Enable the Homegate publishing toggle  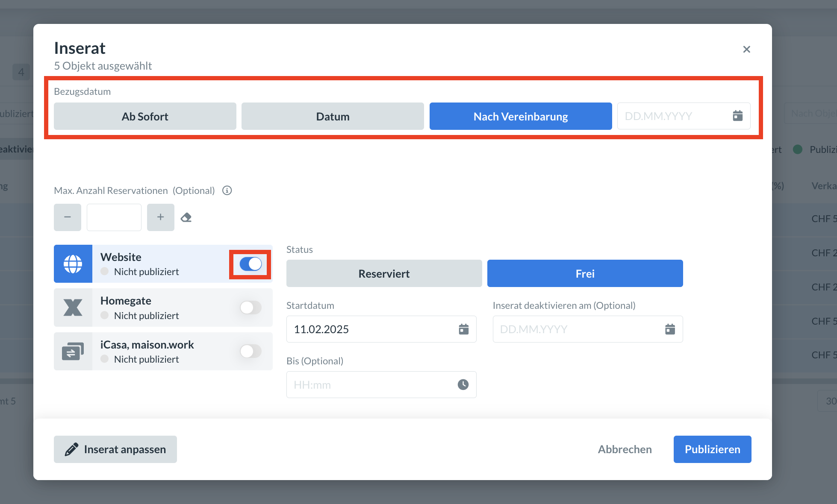[x=251, y=308]
